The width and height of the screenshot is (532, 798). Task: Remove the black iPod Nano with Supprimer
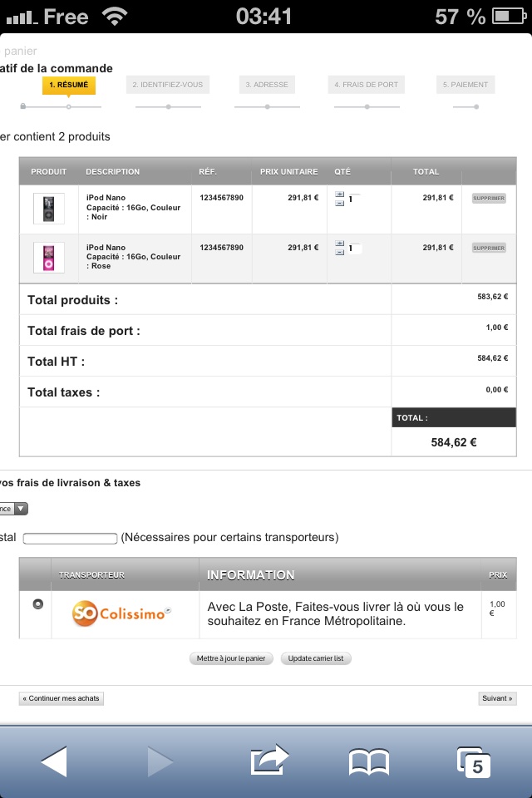click(x=489, y=198)
